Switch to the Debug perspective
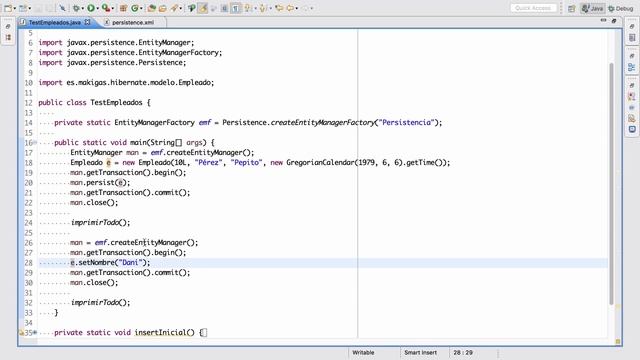This screenshot has height=360, width=640. (621, 8)
